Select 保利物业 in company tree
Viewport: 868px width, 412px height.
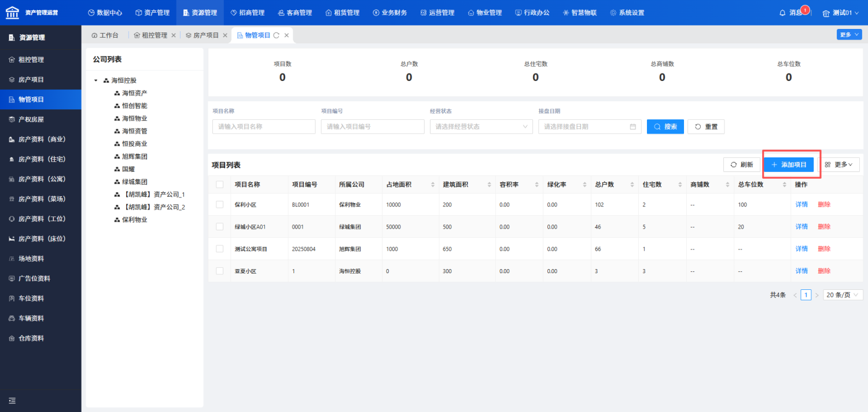pos(134,220)
